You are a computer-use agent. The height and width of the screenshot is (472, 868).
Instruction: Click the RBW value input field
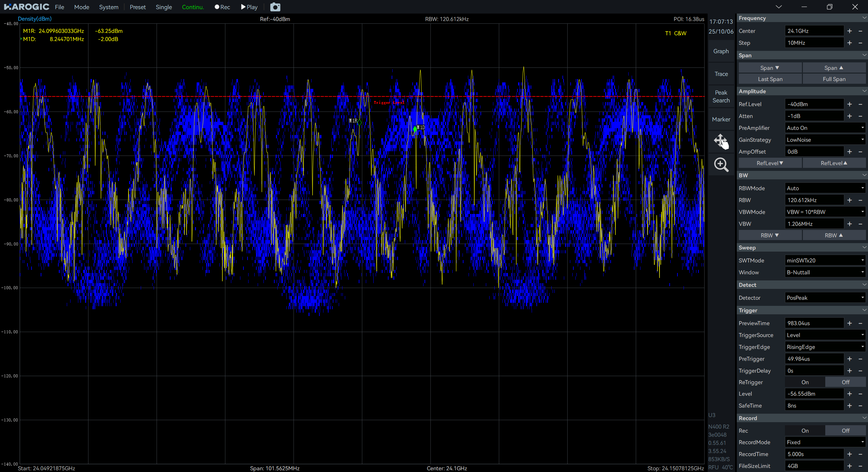tap(814, 200)
